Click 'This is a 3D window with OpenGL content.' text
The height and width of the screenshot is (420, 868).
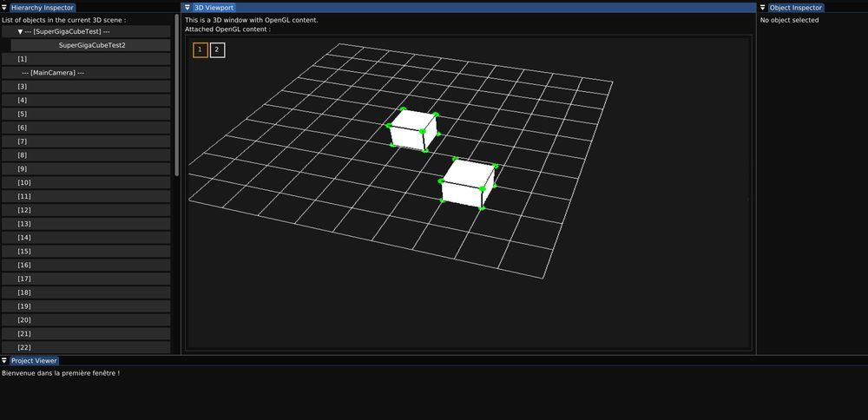252,20
